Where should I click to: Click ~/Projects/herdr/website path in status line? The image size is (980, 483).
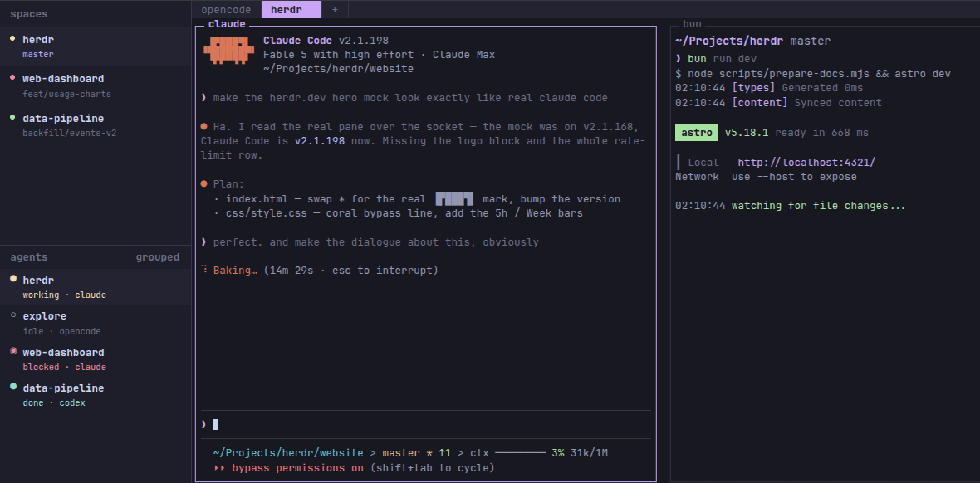288,453
